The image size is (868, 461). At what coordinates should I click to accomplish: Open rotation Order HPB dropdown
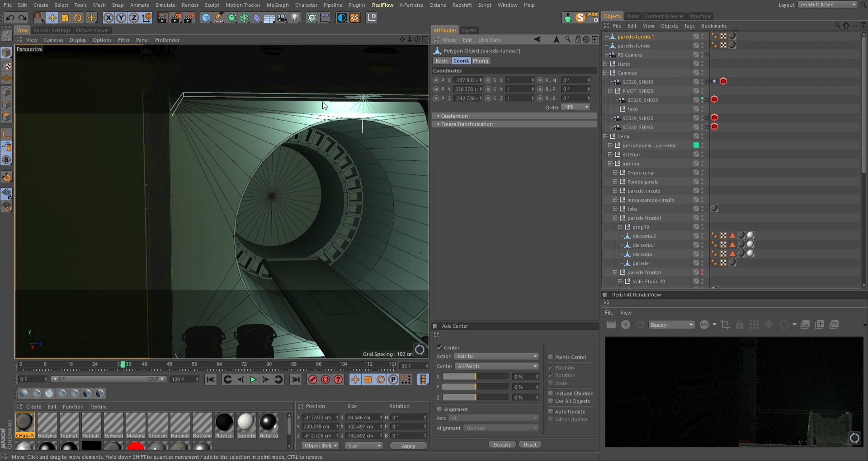[x=576, y=107]
